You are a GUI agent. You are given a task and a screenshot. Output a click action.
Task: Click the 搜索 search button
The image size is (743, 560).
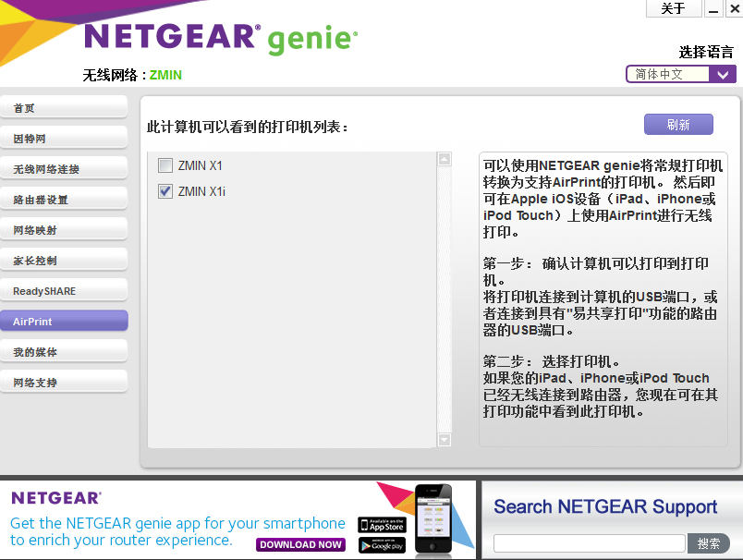coord(709,543)
